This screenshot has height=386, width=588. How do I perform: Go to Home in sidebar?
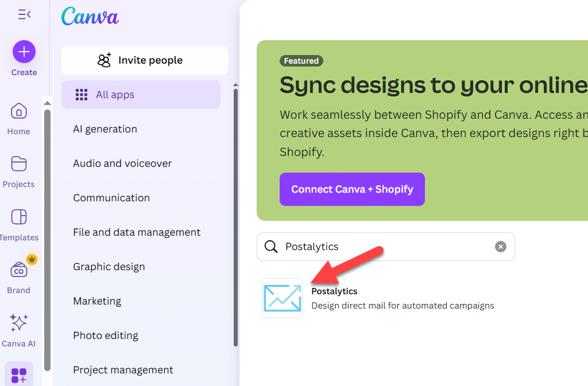19,119
